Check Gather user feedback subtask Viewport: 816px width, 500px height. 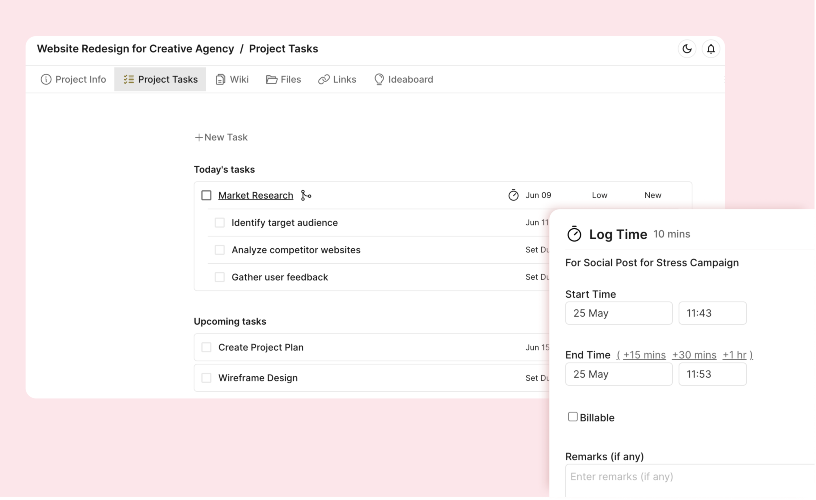coord(220,277)
